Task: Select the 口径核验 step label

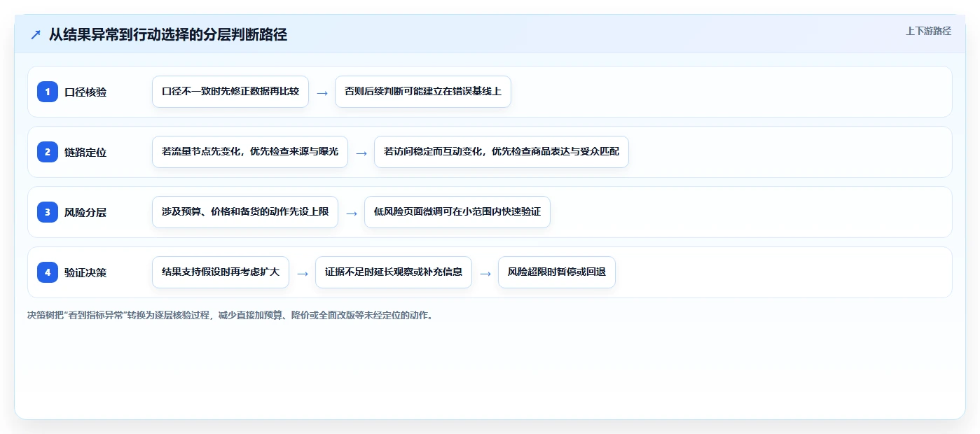Action: [85, 92]
